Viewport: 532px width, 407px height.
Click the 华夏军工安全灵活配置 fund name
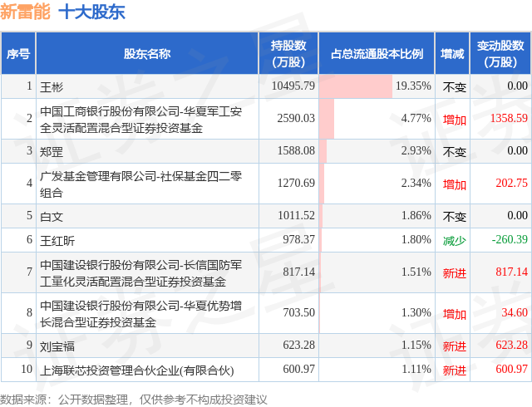pyautogui.click(x=140, y=120)
